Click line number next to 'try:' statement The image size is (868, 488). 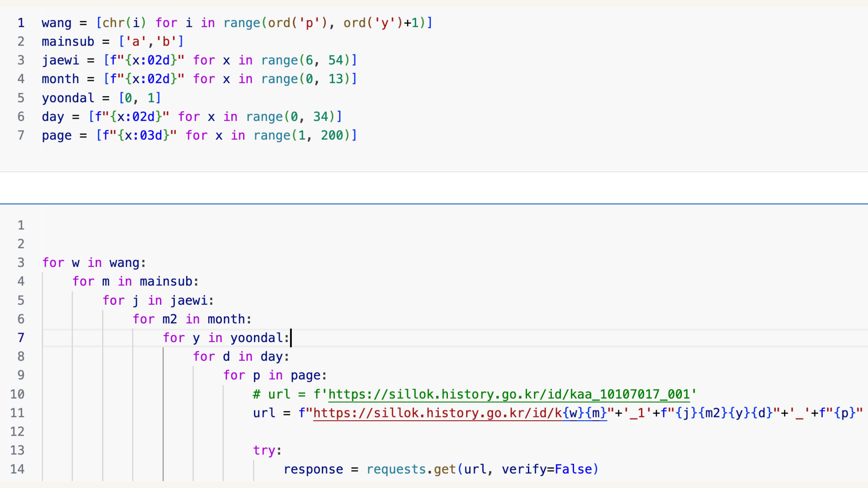tap(18, 450)
